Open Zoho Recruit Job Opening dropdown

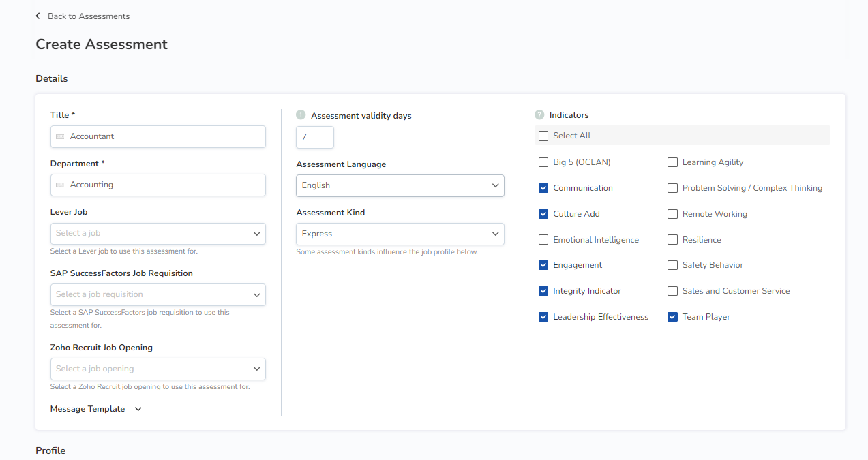158,369
